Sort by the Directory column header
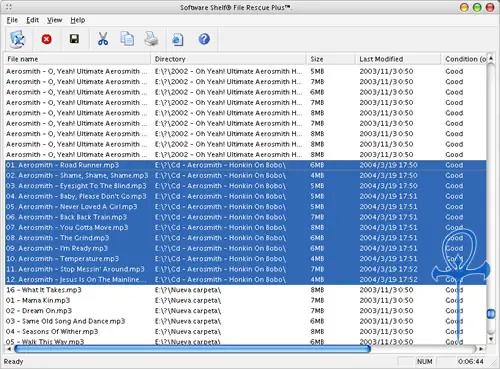Image resolution: width=500 pixels, height=369 pixels. click(228, 59)
